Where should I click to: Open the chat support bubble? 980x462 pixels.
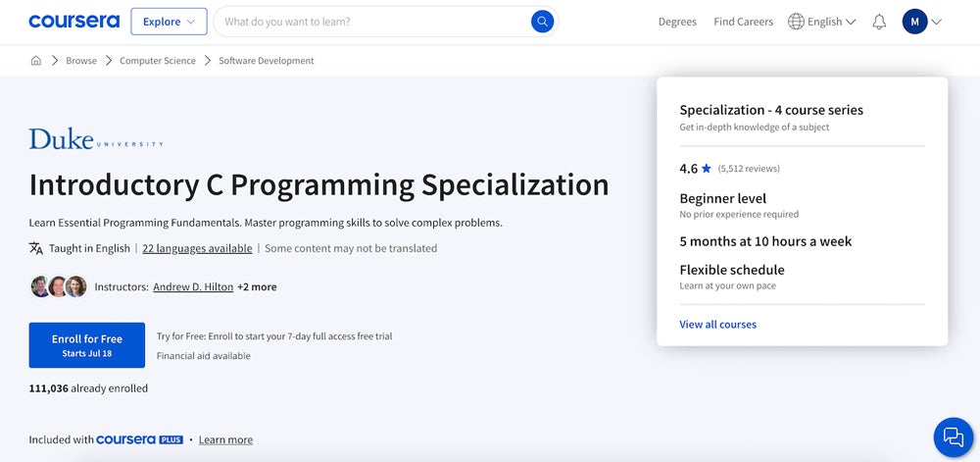954,437
